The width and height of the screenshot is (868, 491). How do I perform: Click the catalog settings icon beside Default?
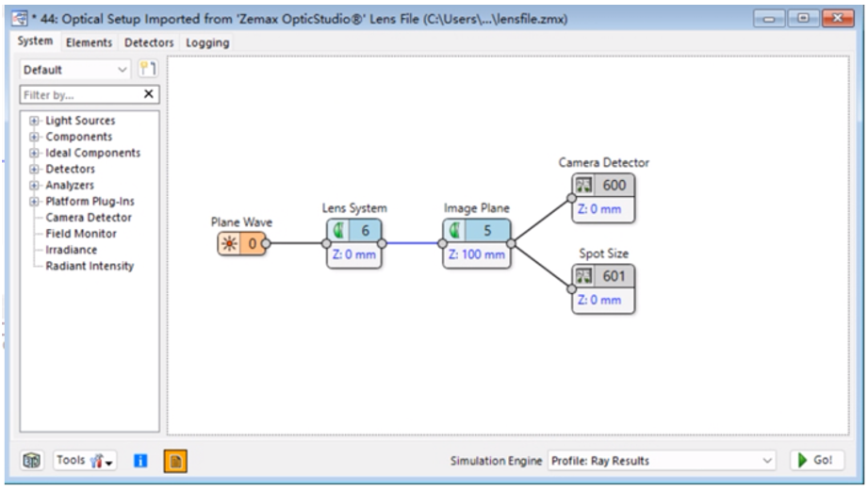(148, 69)
